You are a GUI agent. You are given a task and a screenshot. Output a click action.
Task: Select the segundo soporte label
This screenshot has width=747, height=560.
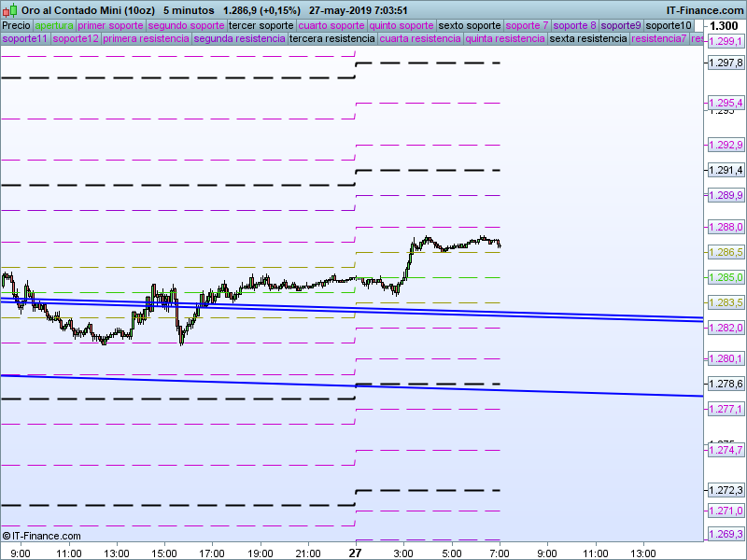coord(186,25)
